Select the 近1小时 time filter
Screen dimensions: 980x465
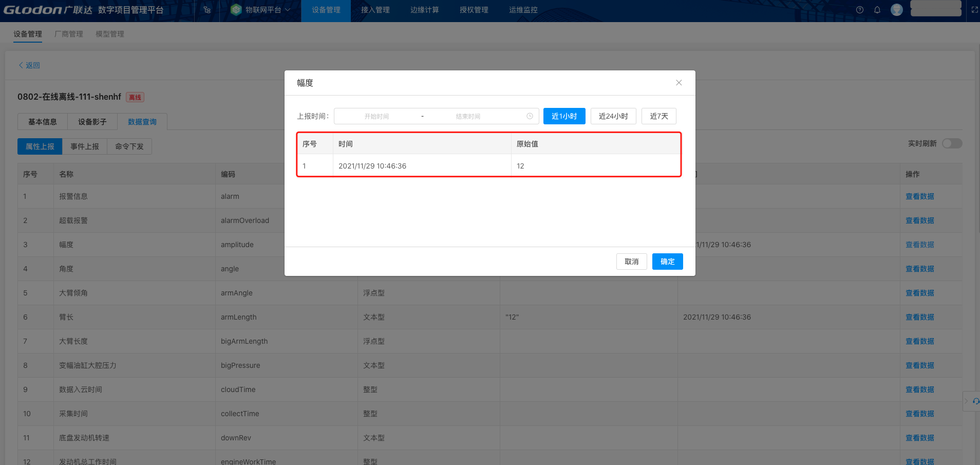point(564,116)
